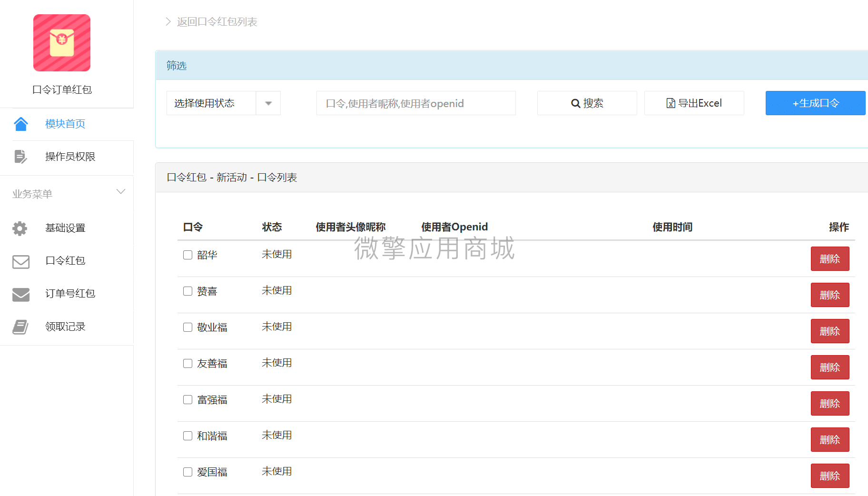Check the box for 和谐福 row
The height and width of the screenshot is (496, 868).
click(188, 436)
